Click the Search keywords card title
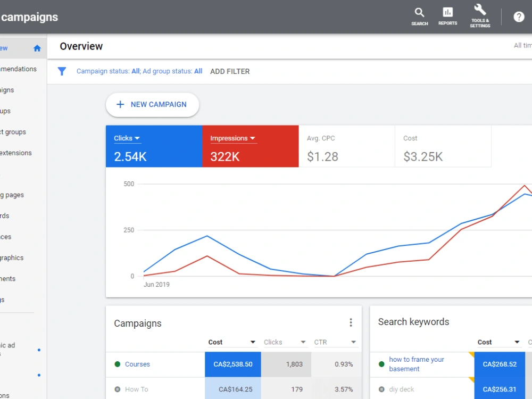Screen dimensions: 532x399 413,322
